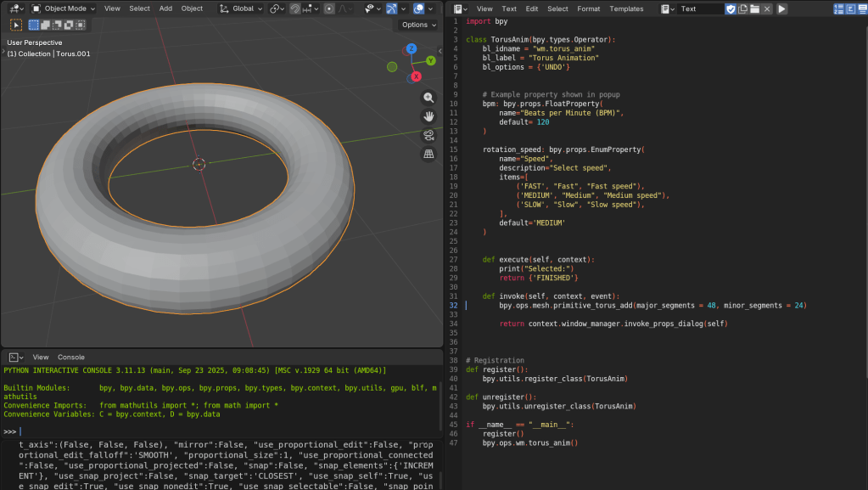The image size is (868, 490).
Task: Click the Text datablock name field
Action: tap(699, 8)
